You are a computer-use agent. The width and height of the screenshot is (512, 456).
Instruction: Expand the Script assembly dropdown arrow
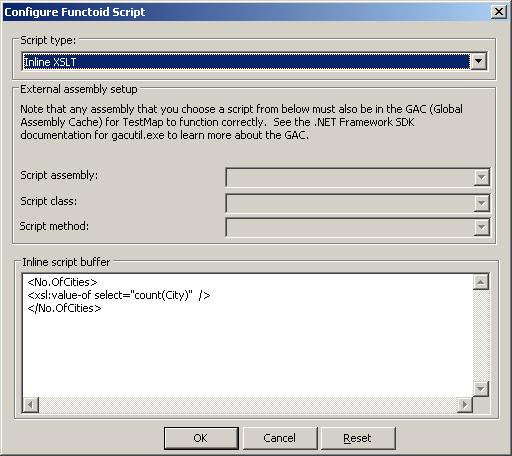pos(481,177)
